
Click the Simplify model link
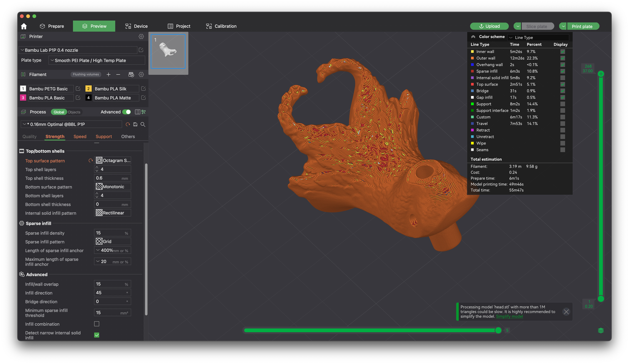coord(509,316)
